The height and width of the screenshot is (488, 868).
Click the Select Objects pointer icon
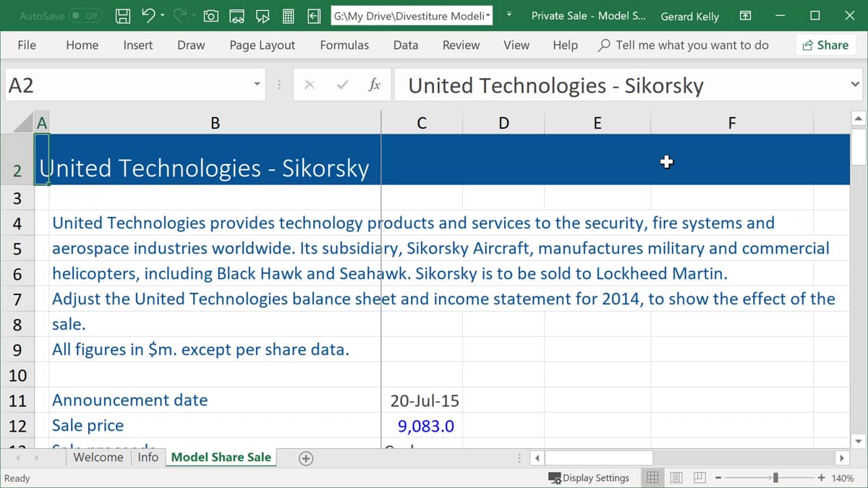(263, 15)
